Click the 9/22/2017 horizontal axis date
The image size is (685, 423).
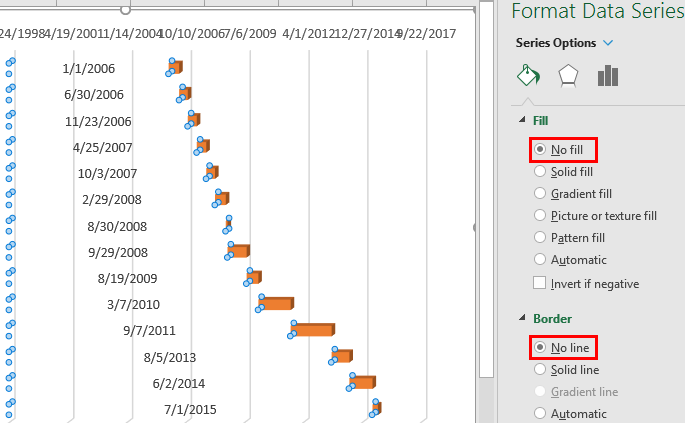coord(428,34)
